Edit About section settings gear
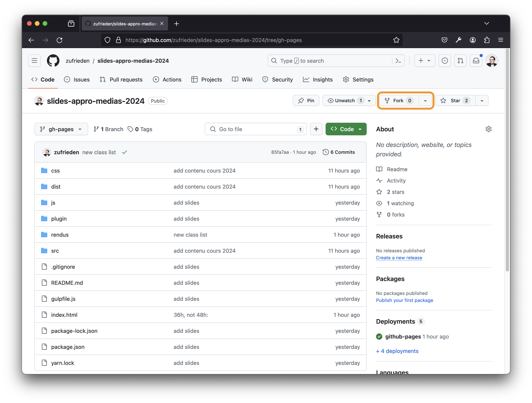The image size is (532, 403). pos(488,129)
